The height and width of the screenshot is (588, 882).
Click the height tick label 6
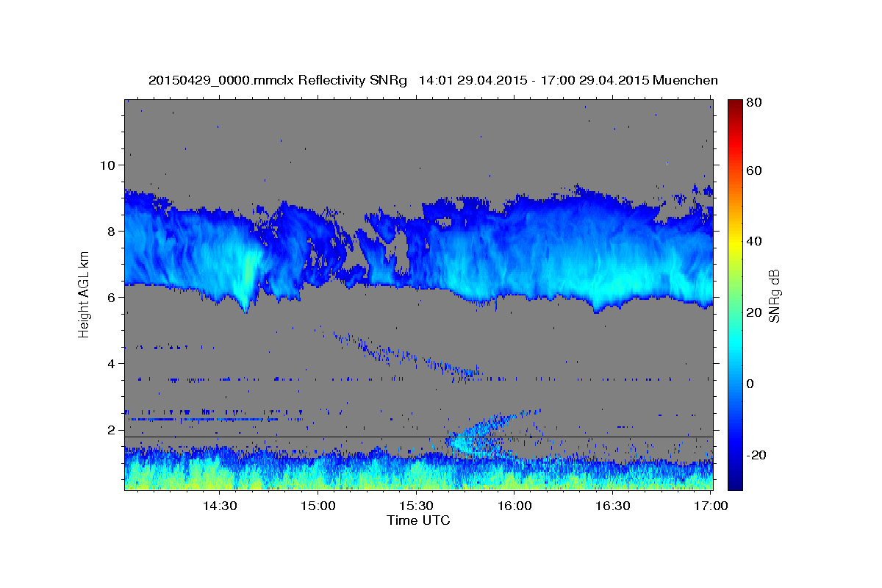(x=112, y=297)
